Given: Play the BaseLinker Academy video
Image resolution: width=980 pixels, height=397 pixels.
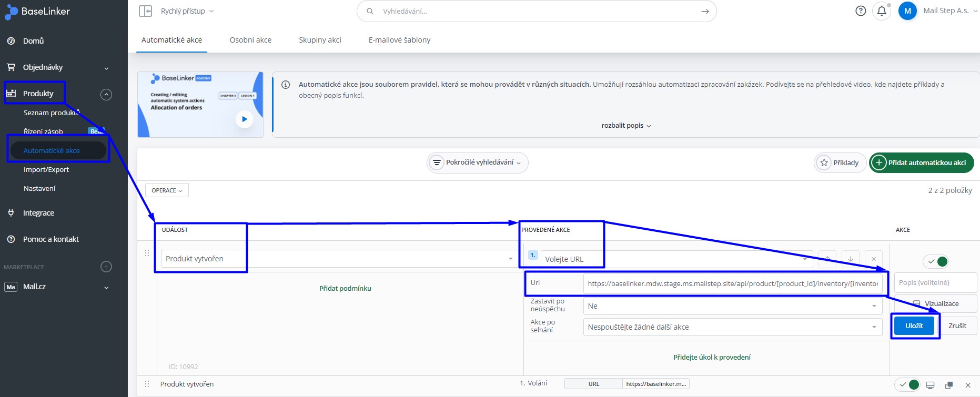Looking at the screenshot, I should tap(244, 119).
